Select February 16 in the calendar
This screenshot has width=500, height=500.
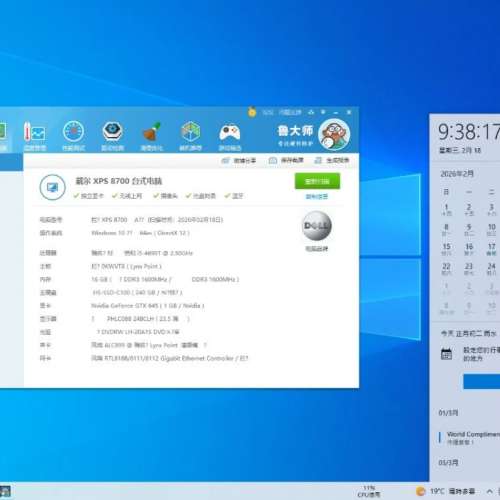(469, 249)
